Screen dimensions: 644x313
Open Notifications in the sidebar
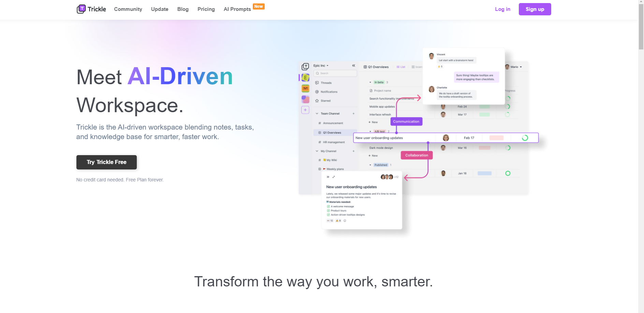pyautogui.click(x=326, y=92)
